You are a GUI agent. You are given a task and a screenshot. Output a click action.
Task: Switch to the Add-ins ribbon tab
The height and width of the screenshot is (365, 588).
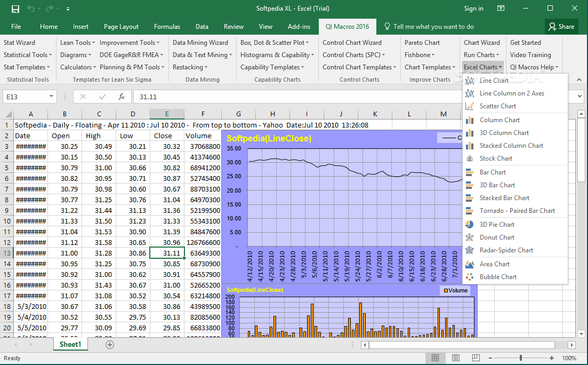[299, 27]
